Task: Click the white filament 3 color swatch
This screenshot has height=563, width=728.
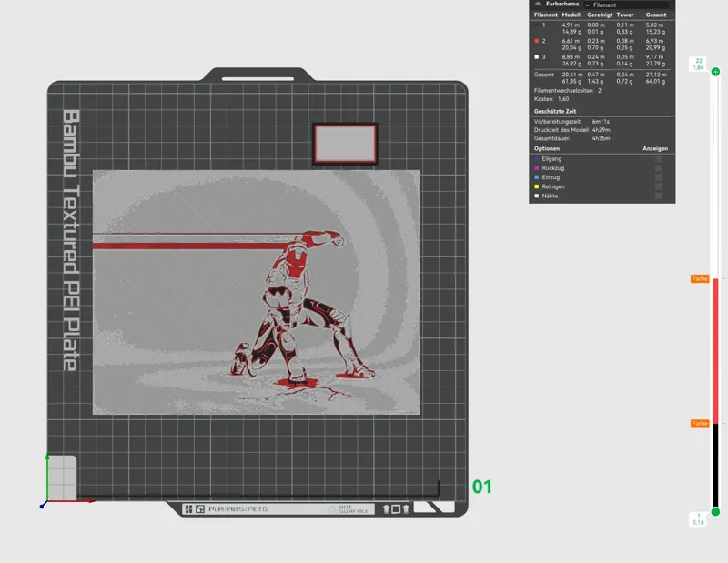Action: [x=537, y=56]
